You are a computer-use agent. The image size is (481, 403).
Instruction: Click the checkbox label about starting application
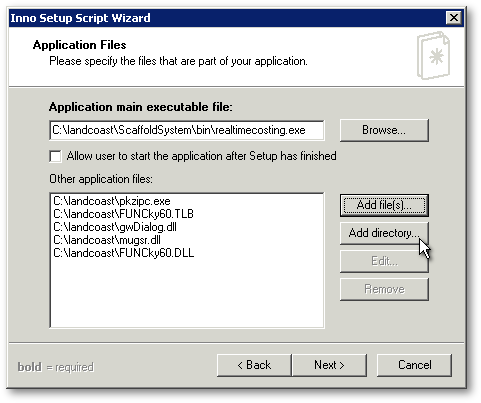(x=201, y=156)
